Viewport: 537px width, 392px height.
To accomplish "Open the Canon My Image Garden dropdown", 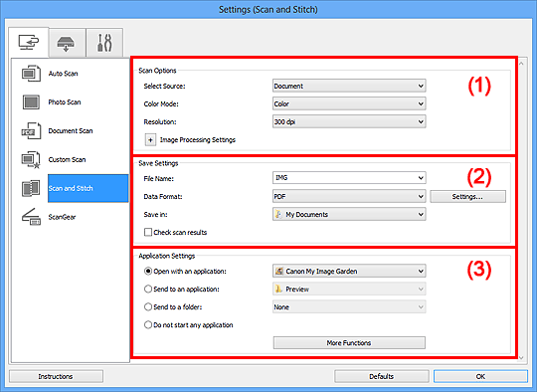I will (x=349, y=272).
